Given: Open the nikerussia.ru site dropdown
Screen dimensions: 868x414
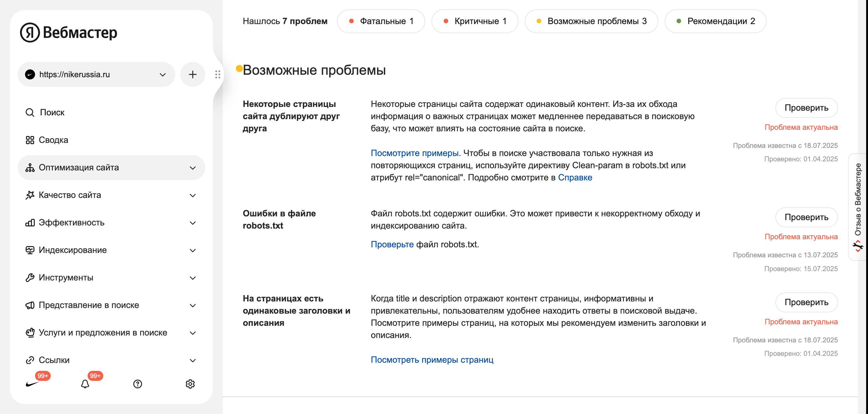Looking at the screenshot, I should (x=96, y=74).
